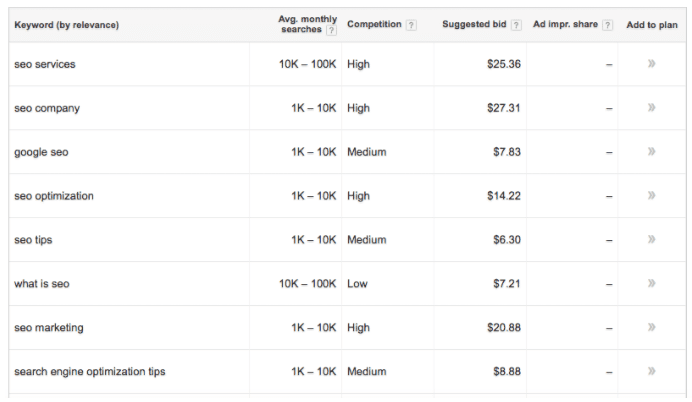
Task: Add "google seo" keyword to plan
Action: 651,152
